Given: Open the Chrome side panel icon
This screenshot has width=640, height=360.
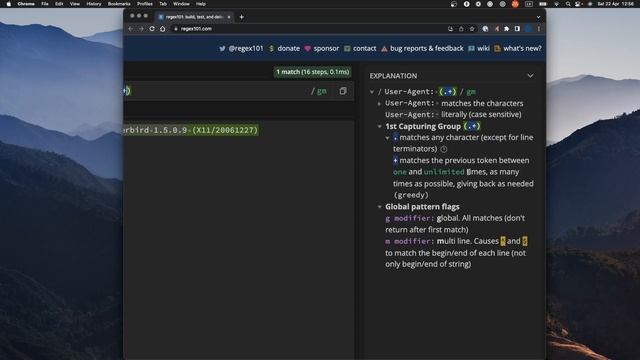Looking at the screenshot, I should (517, 29).
